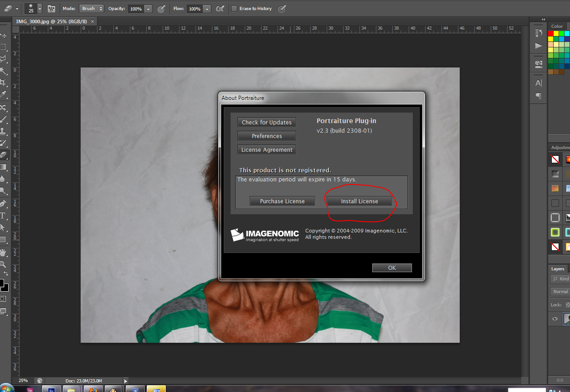Enable the Erase to History checkbox

234,9
